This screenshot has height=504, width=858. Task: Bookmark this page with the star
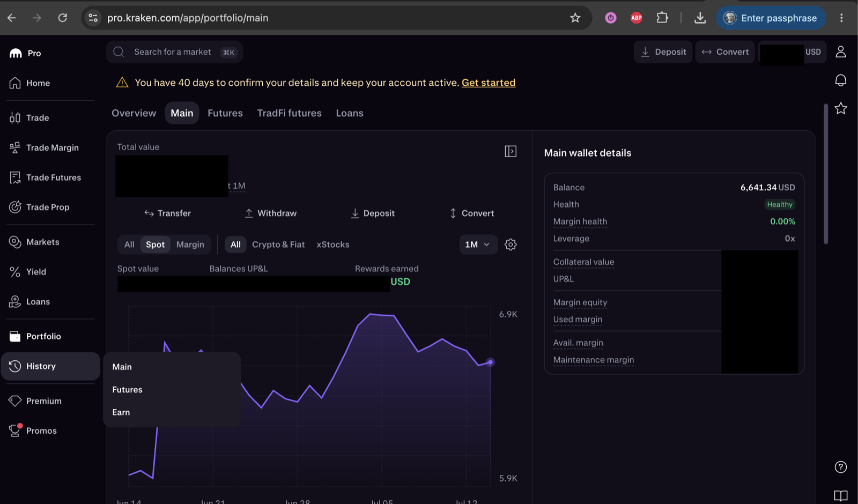(x=575, y=18)
